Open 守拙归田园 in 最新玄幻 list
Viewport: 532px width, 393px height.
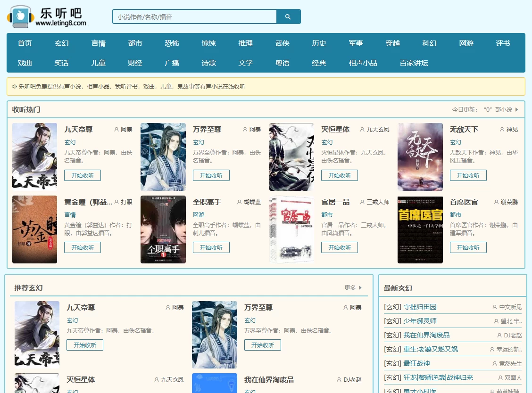tap(420, 307)
